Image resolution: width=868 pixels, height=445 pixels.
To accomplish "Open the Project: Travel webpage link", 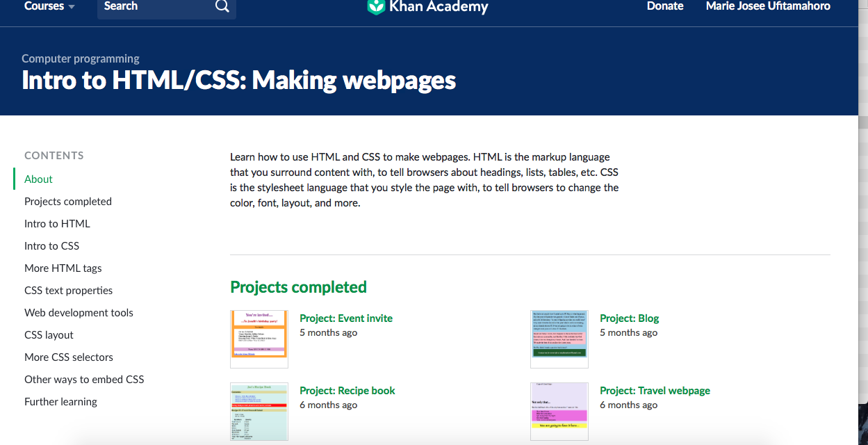I will pos(655,391).
